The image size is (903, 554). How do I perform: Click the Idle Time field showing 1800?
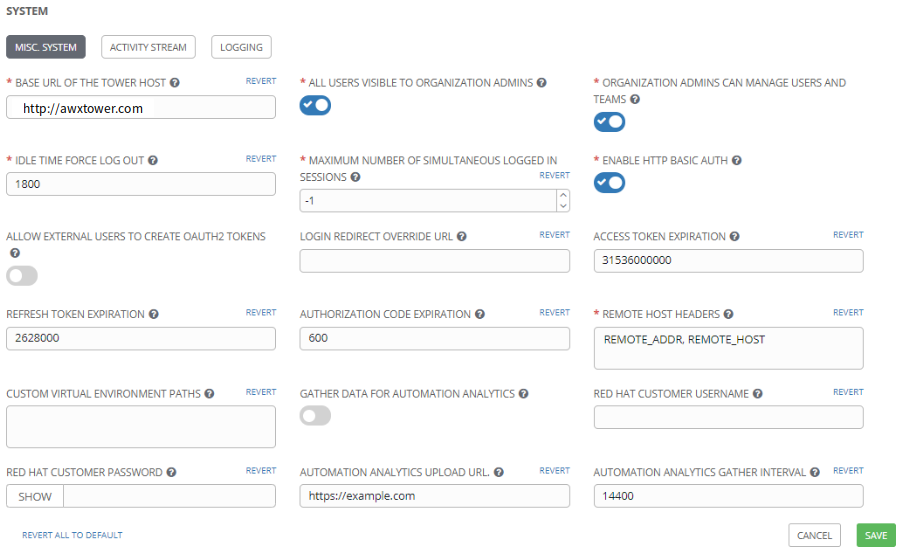(141, 184)
